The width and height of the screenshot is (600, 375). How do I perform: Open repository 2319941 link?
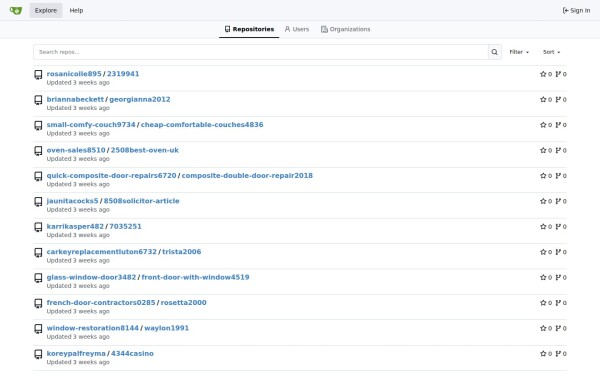coord(123,73)
